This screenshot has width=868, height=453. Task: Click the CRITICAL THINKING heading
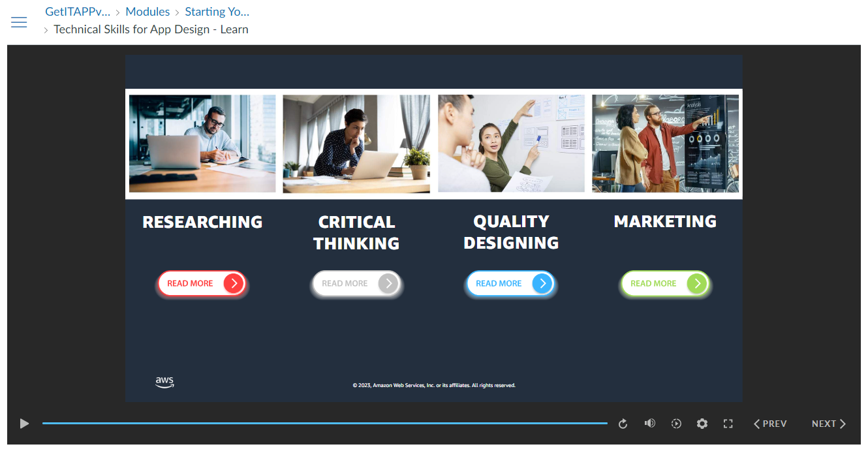[356, 232]
